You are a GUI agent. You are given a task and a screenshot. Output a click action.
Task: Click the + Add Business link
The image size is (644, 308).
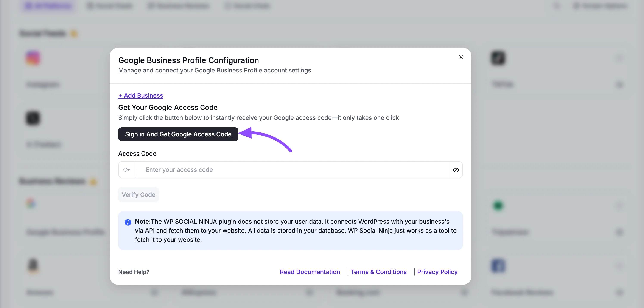[x=140, y=95]
